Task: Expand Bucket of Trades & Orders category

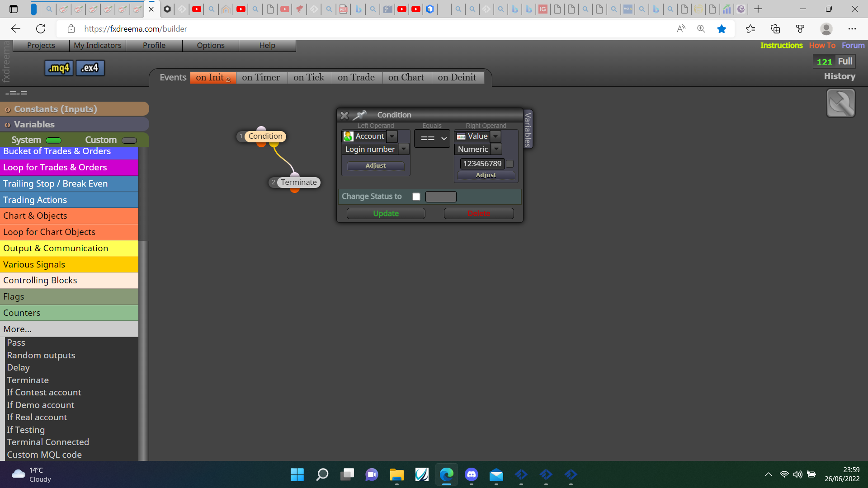Action: click(x=69, y=152)
